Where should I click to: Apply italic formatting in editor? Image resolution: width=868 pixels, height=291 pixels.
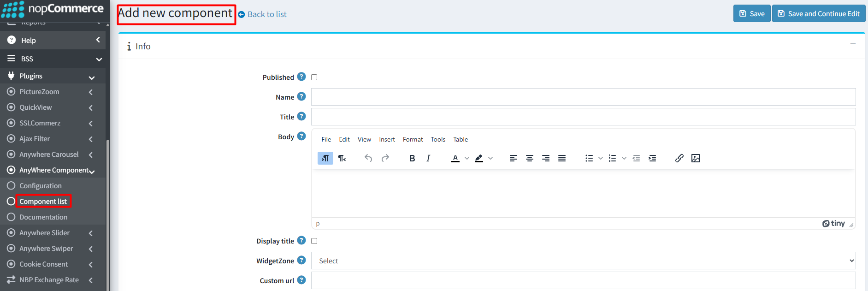(428, 158)
